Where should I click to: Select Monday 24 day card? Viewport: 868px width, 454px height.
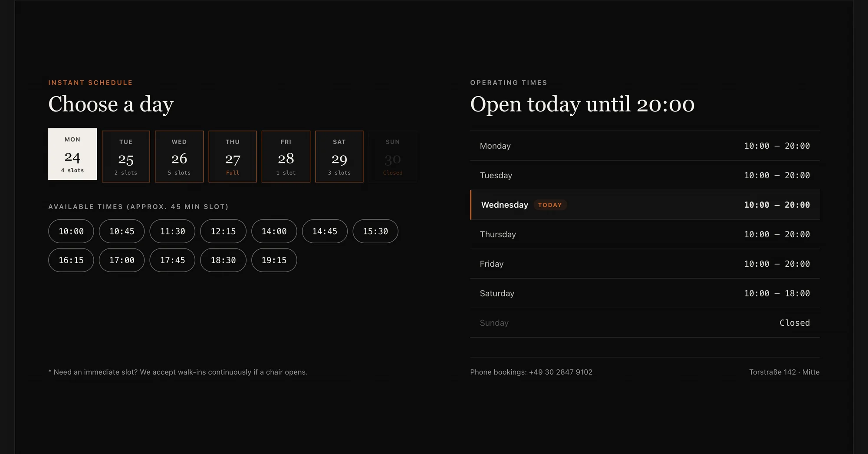pos(72,154)
